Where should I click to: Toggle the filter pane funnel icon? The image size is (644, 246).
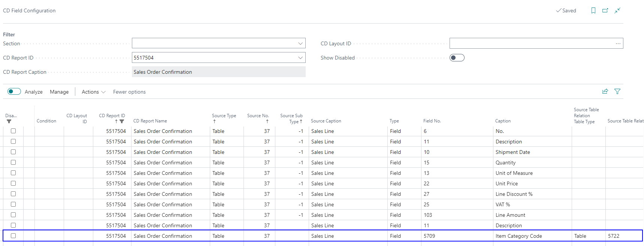click(617, 91)
